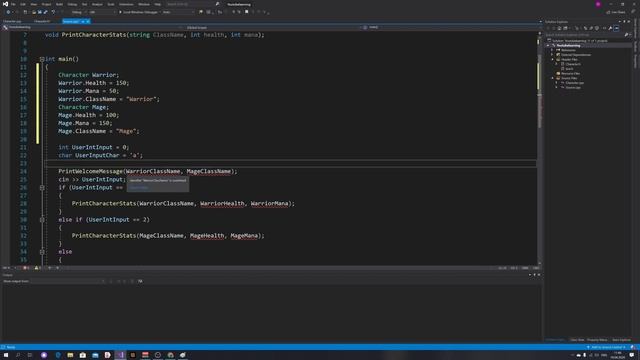Collapse the main() function fold at line 10

(x=42, y=59)
